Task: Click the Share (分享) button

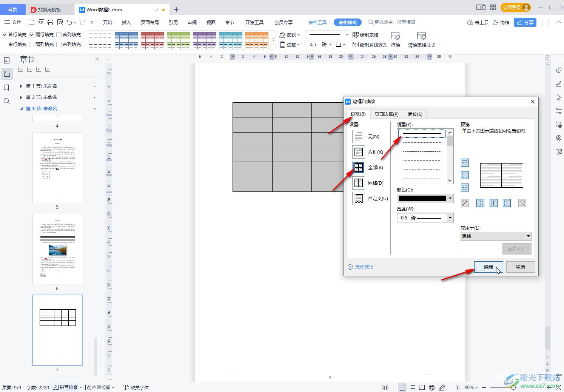Action: click(525, 22)
